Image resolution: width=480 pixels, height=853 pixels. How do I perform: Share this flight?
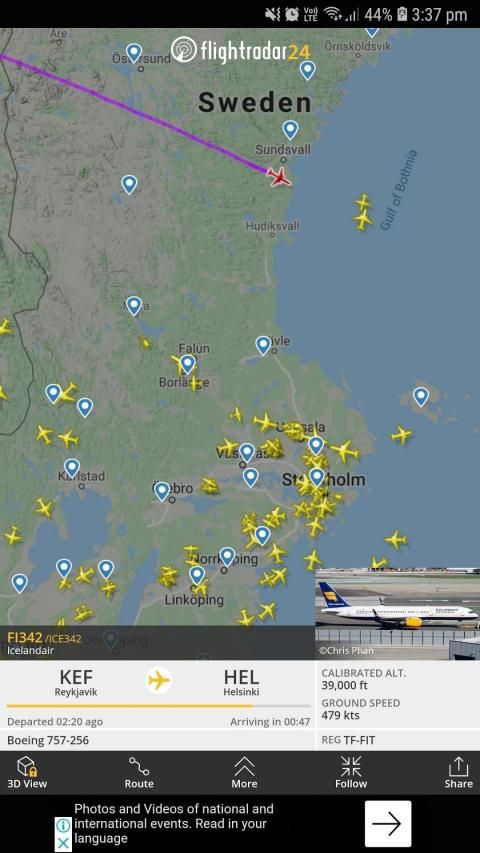click(458, 772)
